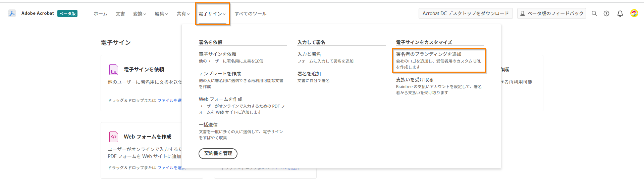The image size is (644, 189).
Task: Collapse the 電子サイン dropdown menu
Action: [x=212, y=14]
